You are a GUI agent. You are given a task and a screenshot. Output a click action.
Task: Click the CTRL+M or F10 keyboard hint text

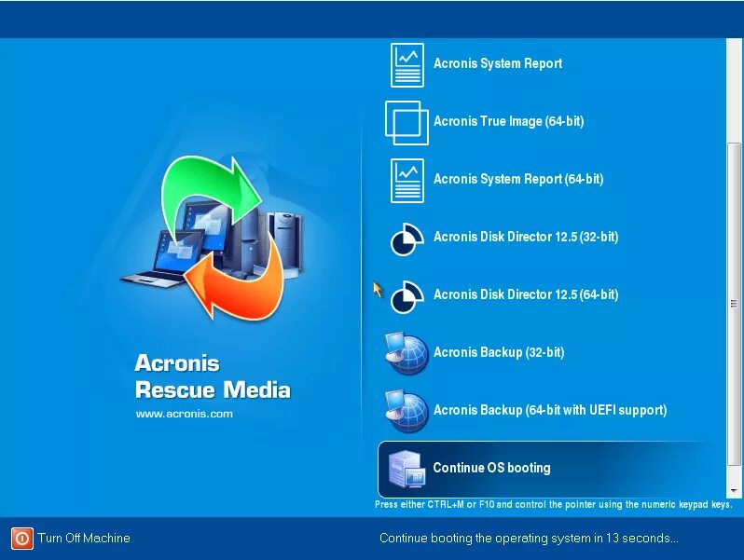[553, 504]
